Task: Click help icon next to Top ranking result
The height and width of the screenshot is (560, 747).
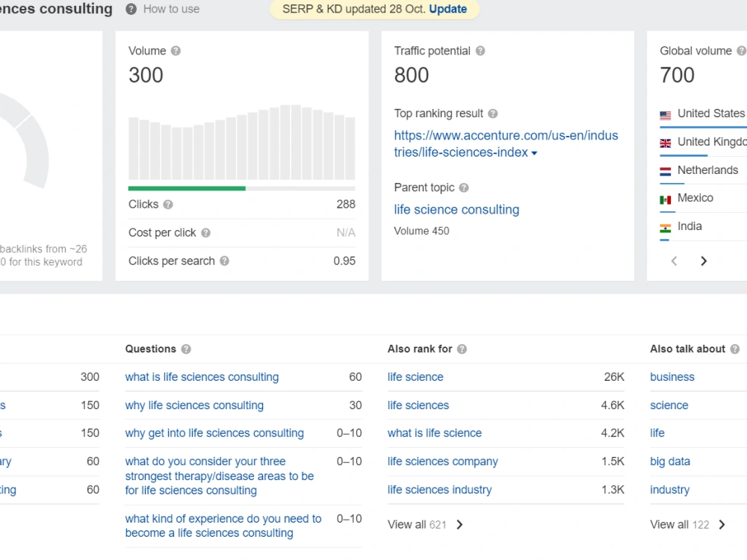Action: (x=493, y=113)
